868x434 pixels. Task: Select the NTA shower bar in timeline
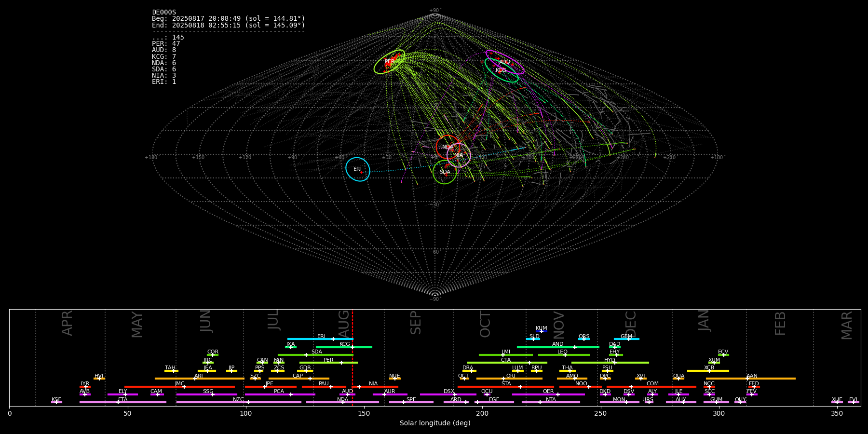(x=551, y=402)
